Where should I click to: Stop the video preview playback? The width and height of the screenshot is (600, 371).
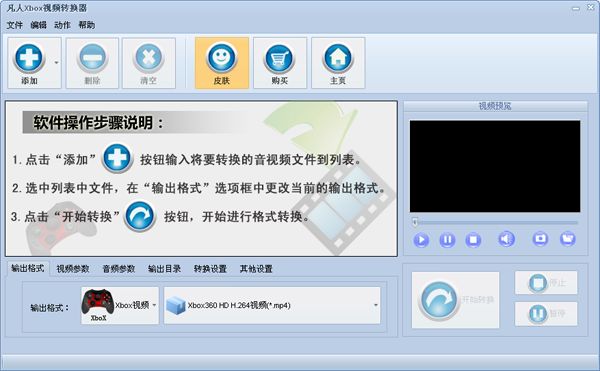pyautogui.click(x=473, y=240)
